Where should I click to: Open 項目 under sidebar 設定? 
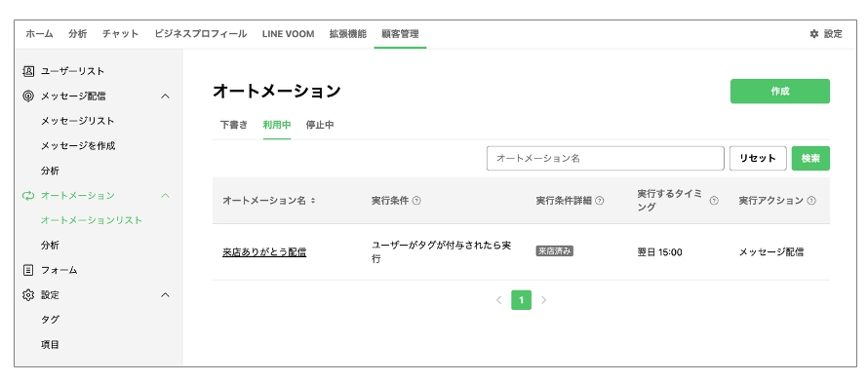tap(50, 344)
